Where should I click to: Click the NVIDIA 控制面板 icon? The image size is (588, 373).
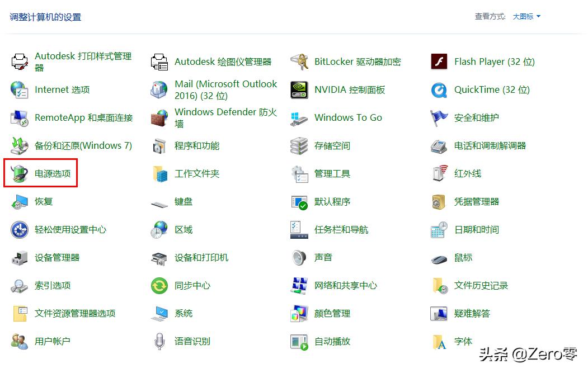(x=299, y=89)
